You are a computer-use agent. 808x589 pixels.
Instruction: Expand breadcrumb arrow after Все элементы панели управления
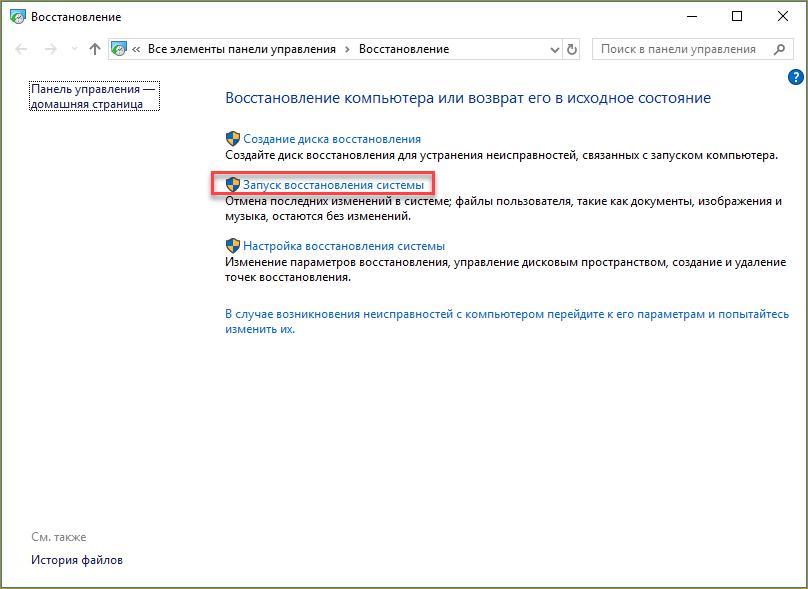(x=347, y=49)
